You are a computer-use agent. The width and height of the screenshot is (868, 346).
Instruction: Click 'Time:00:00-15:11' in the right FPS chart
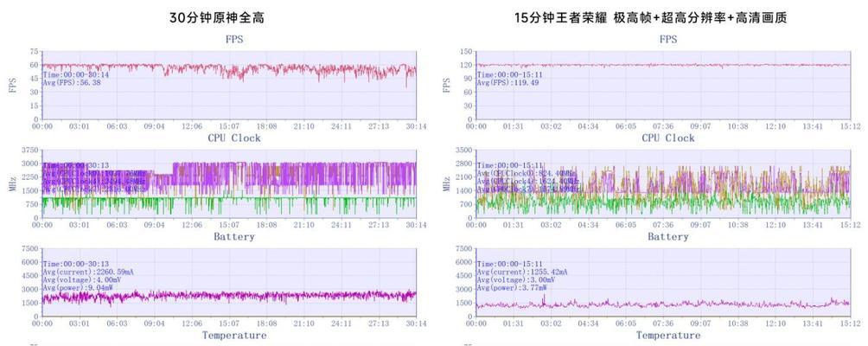[x=510, y=74]
